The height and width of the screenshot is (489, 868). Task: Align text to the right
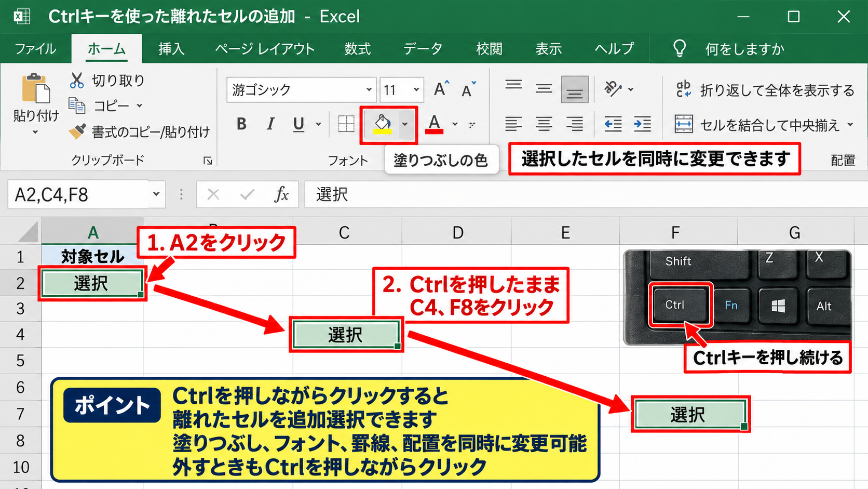(x=574, y=124)
